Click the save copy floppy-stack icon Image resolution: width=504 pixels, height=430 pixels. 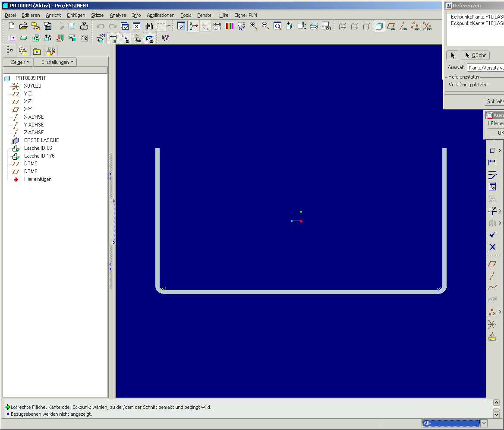click(47, 26)
